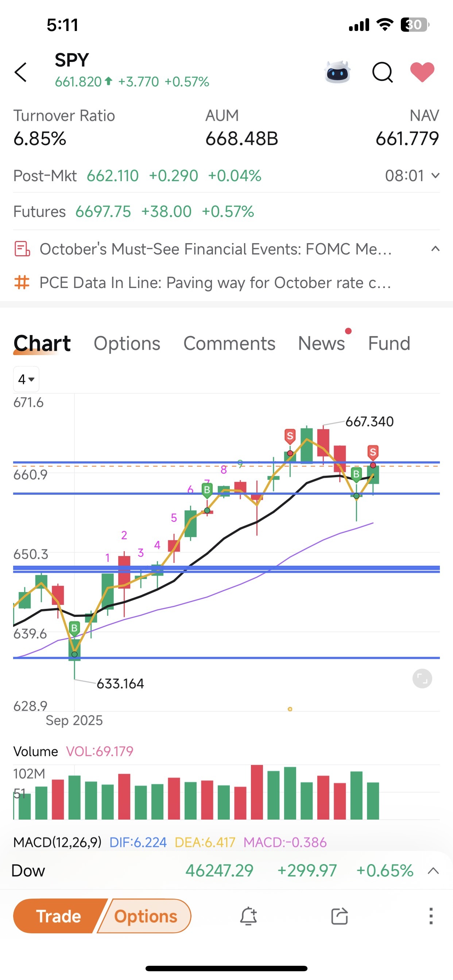Open the AI robot assistant icon
This screenshot has width=453, height=980.
click(337, 72)
